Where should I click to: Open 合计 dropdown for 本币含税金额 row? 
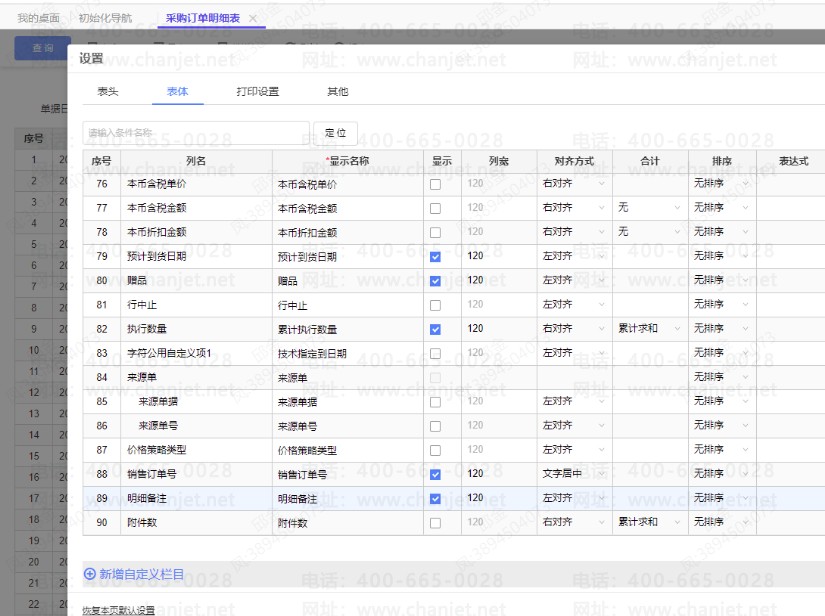(x=649, y=208)
